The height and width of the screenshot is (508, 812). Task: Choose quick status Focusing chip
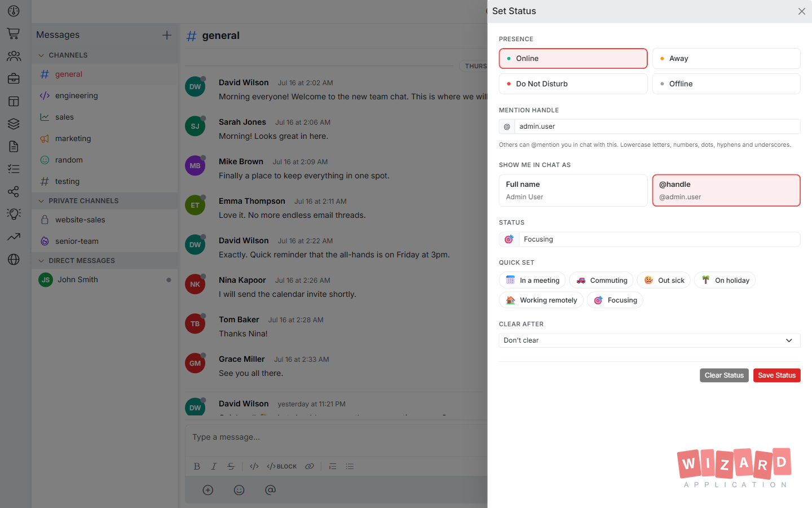pos(615,300)
